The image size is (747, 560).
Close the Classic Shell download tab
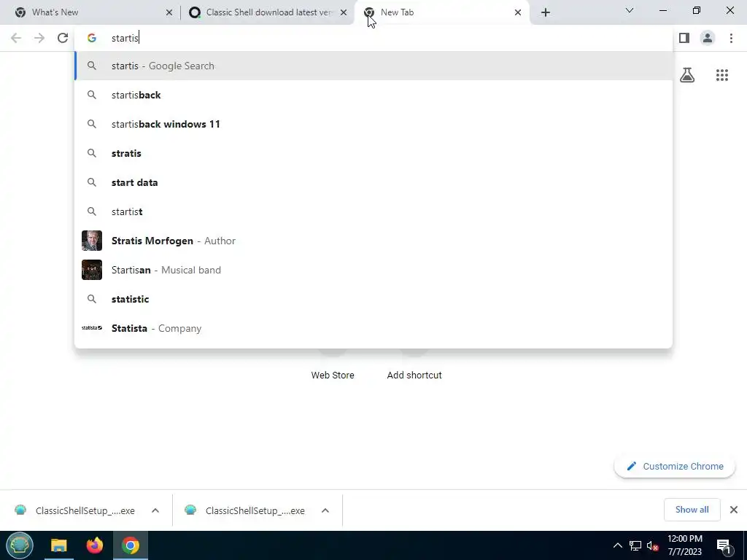point(344,12)
